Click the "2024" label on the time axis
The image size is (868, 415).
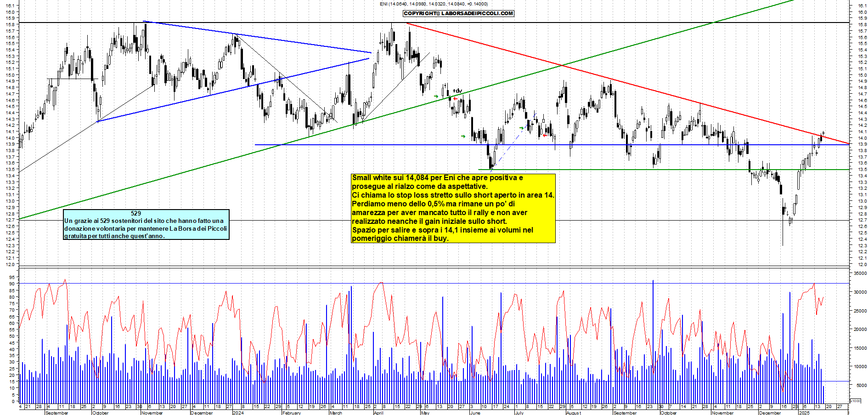238,413
